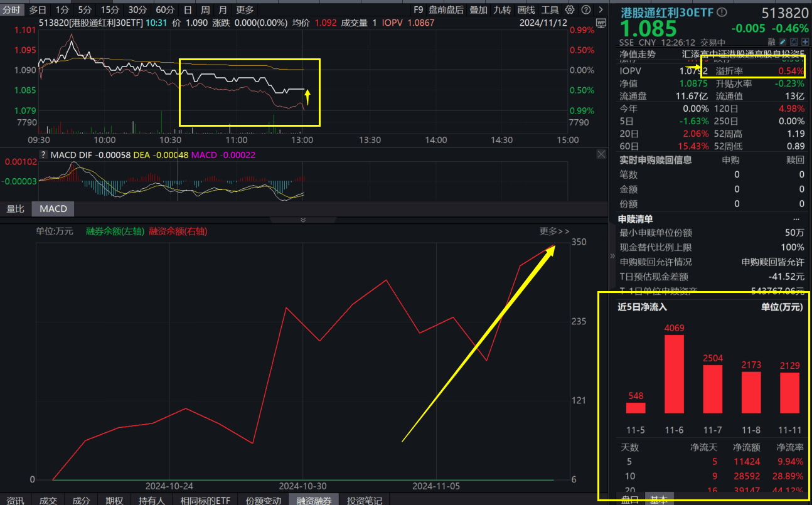Toggle 盘前盘后 pre/post-market display
This screenshot has height=505, width=812.
(447, 9)
